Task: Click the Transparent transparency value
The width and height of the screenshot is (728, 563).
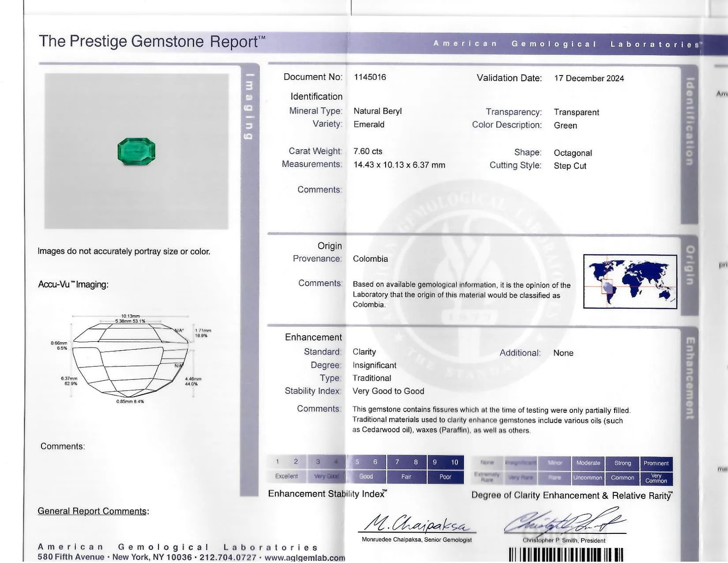Action: 576,113
